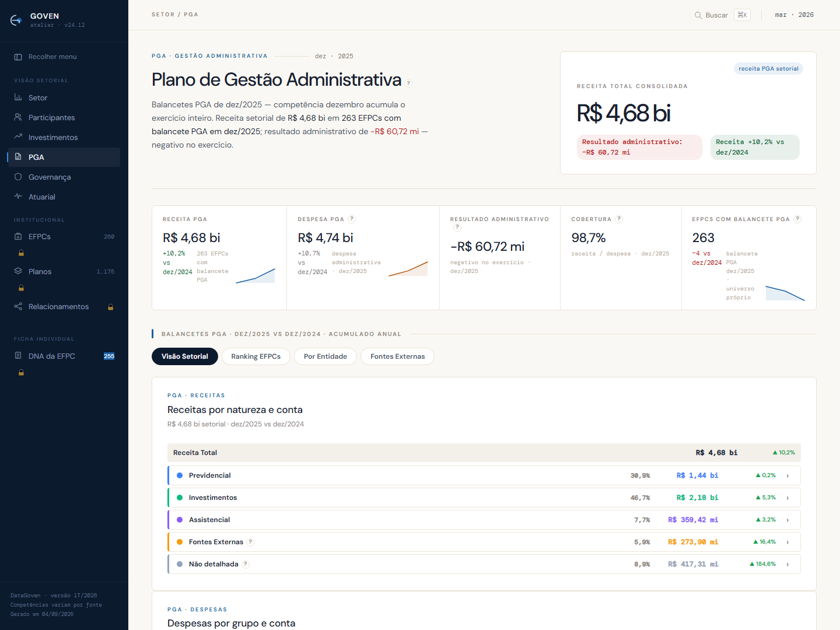Image resolution: width=840 pixels, height=630 pixels.
Task: Click the search magnifier icon
Action: click(x=698, y=15)
